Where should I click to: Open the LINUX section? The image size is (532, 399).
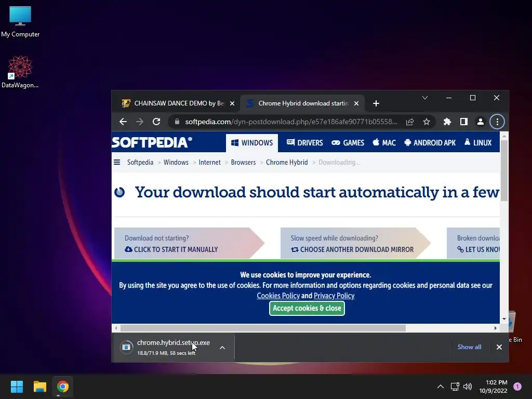(478, 143)
